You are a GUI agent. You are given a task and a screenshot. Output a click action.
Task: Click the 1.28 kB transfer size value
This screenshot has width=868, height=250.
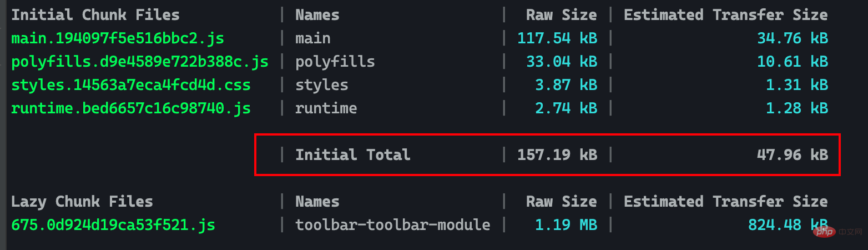(x=797, y=108)
